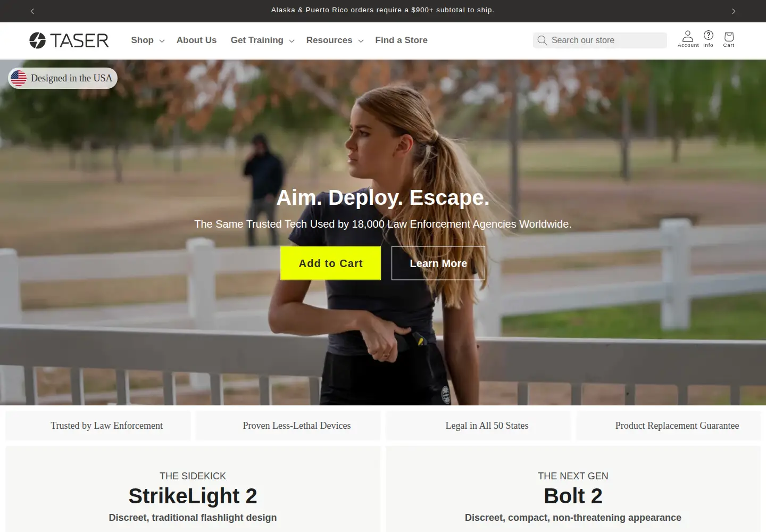
Task: Click the yellow Add to Cart button
Action: [330, 263]
